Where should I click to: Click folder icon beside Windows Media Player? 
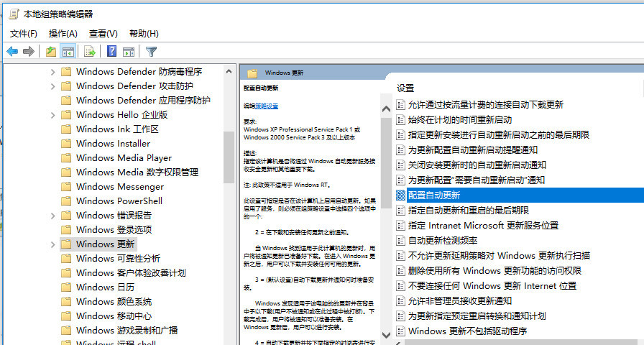(66, 158)
